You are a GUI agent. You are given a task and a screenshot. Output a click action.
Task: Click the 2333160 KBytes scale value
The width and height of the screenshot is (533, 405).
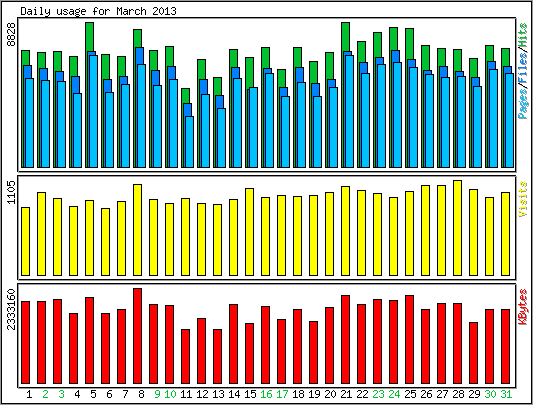pyautogui.click(x=12, y=309)
